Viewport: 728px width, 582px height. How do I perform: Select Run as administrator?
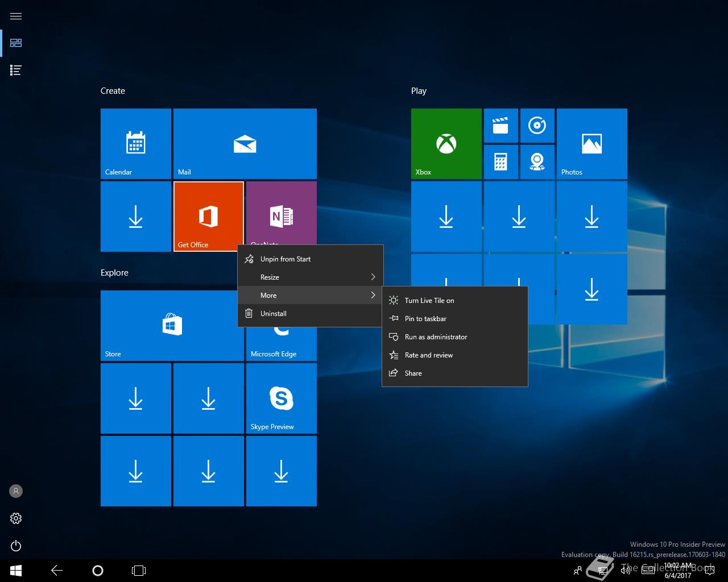coord(455,337)
